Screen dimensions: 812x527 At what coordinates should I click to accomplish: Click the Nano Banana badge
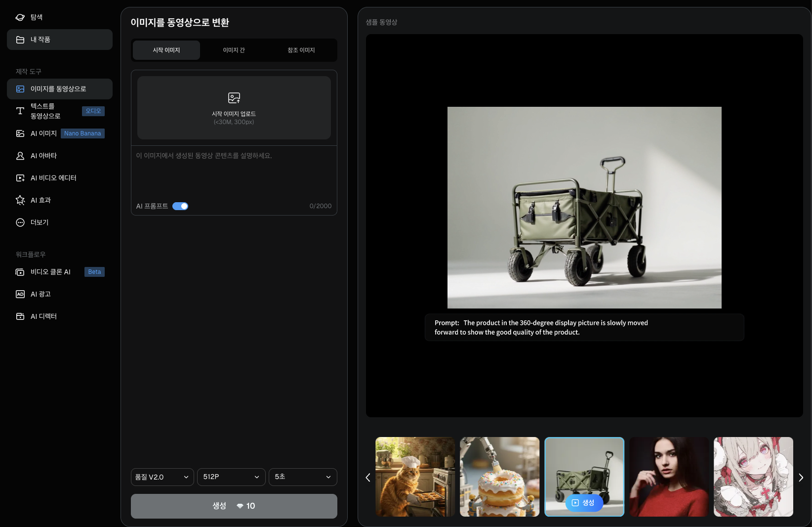point(82,133)
